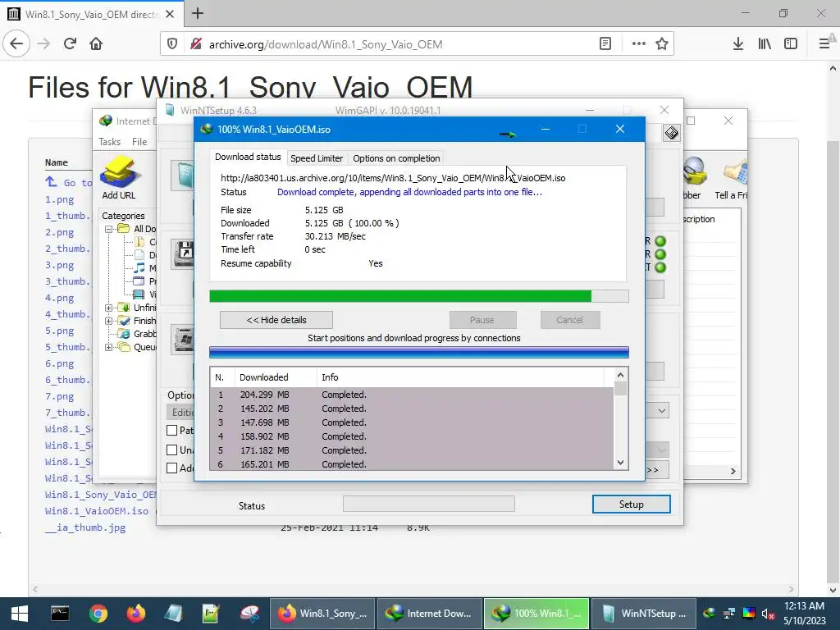Click green download progress bar

419,296
